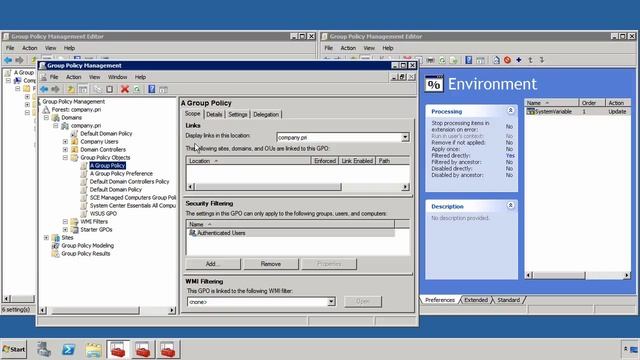
Task: Click the Back arrow in Group Policy Management toolbar
Action: coord(44,89)
